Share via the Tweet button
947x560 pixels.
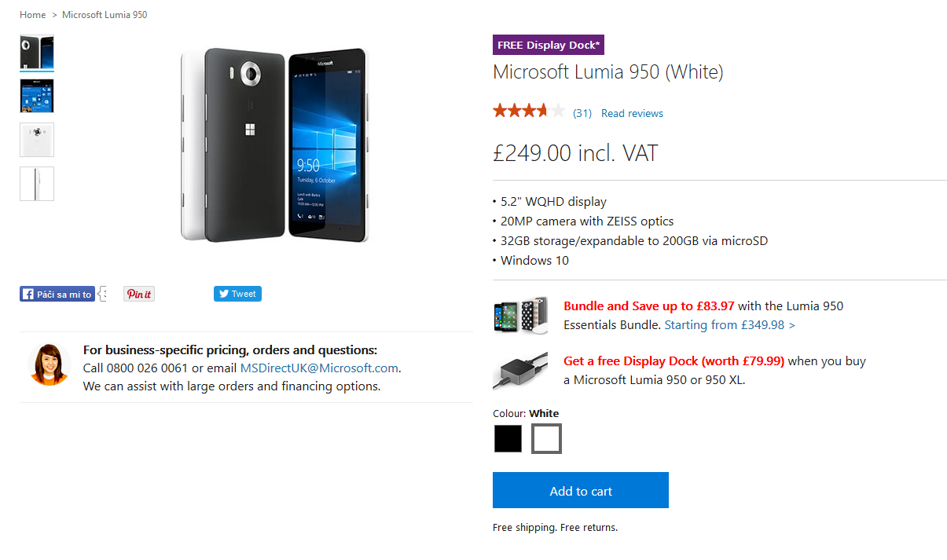[x=237, y=294]
